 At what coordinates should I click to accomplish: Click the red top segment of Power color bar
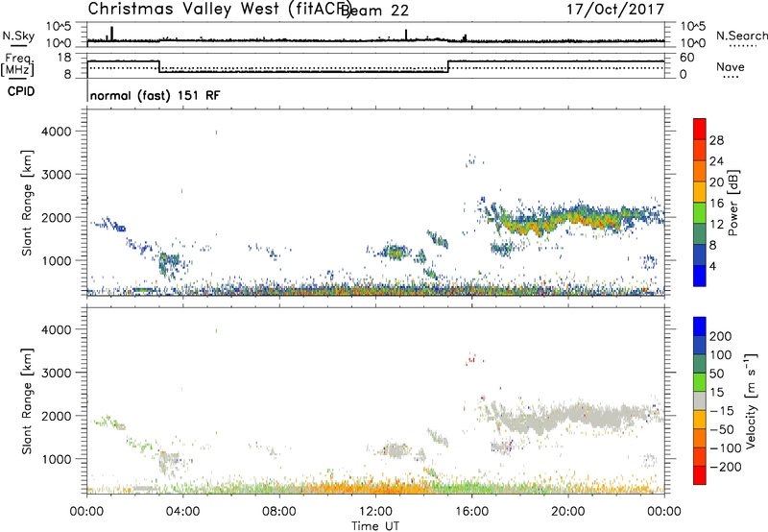[x=700, y=129]
